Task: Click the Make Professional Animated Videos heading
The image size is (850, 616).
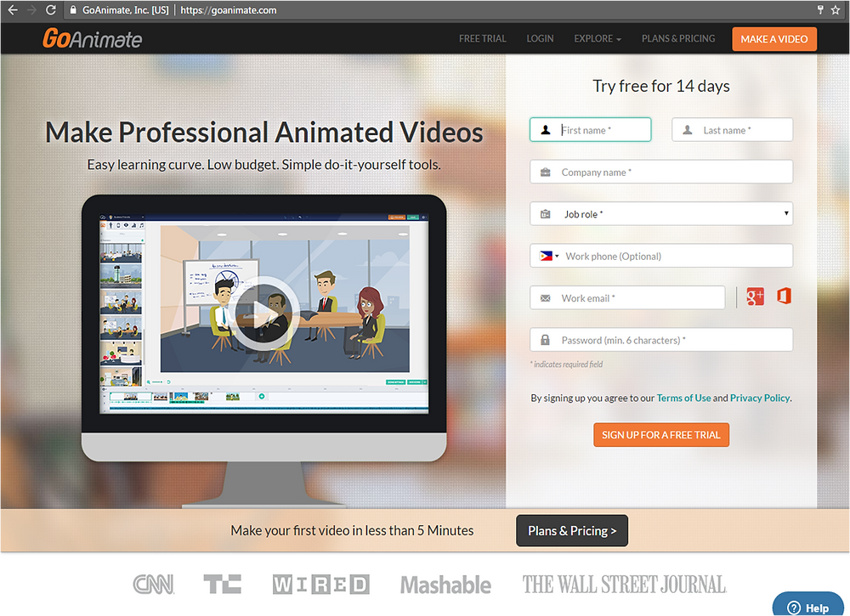Action: point(264,133)
